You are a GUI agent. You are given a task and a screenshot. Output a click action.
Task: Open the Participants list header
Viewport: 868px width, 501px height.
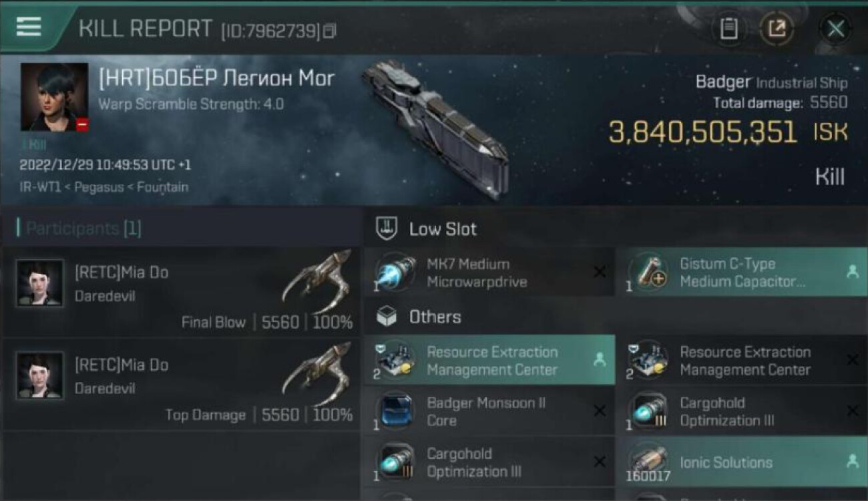click(83, 228)
